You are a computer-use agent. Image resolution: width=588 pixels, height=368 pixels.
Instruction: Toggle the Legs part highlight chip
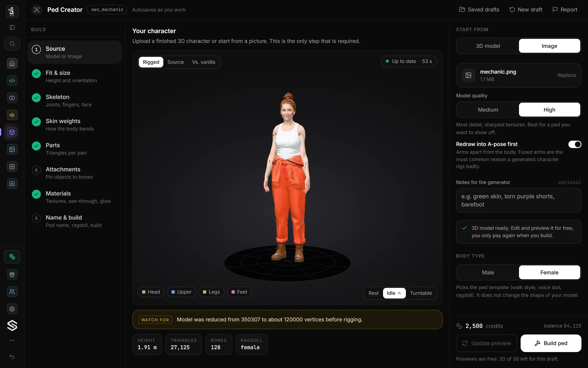click(x=211, y=292)
